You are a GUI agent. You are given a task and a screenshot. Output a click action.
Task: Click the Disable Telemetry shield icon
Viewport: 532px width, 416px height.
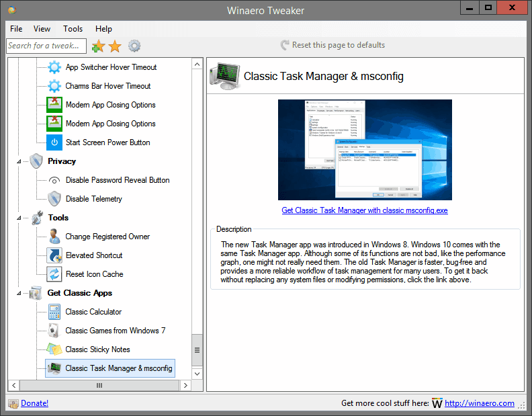(54, 199)
